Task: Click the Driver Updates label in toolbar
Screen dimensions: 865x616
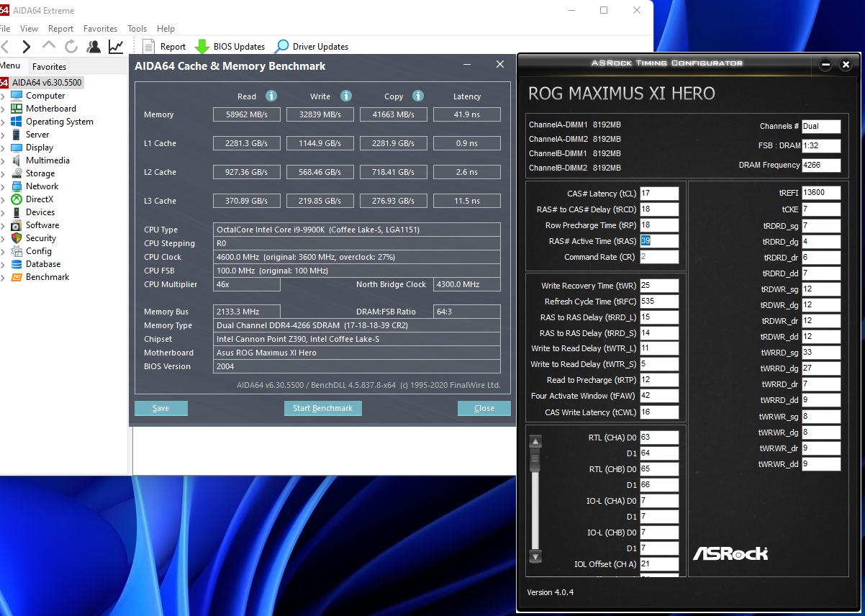Action: coord(320,47)
